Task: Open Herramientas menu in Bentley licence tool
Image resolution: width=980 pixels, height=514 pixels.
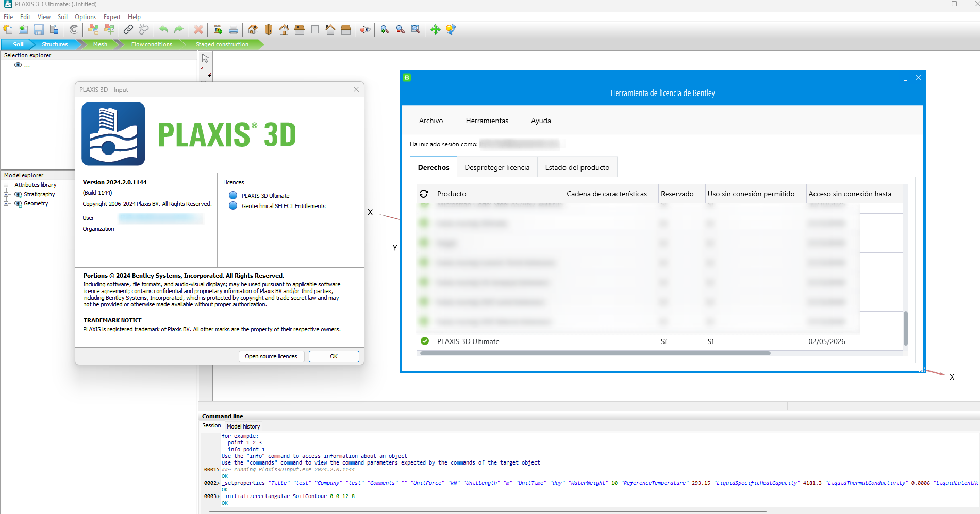Action: [x=487, y=121]
